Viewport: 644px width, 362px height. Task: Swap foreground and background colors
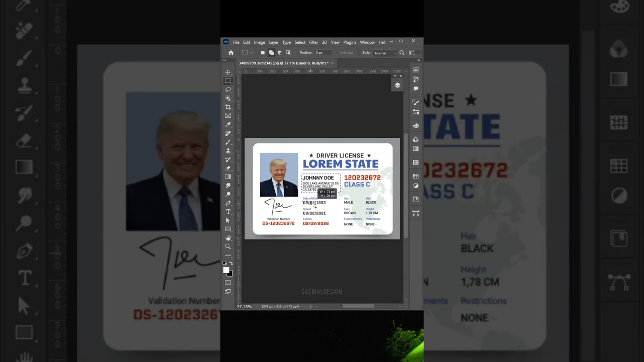point(231,263)
